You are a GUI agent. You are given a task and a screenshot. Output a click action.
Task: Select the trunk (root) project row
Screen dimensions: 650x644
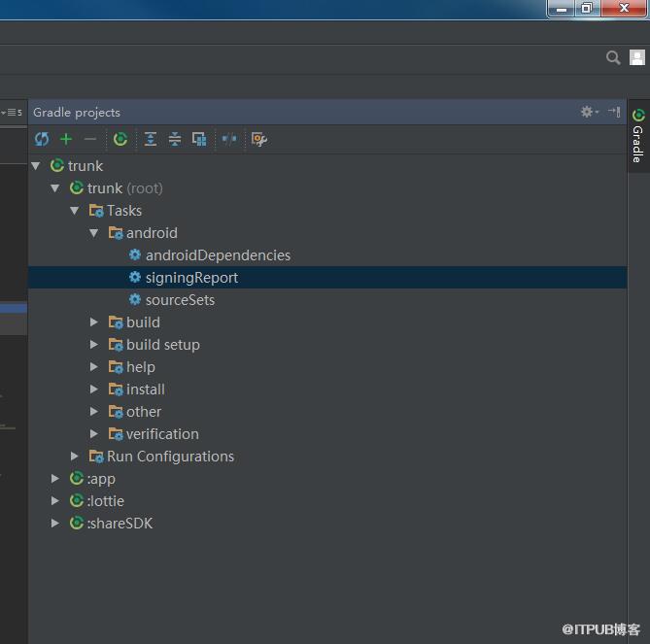pyautogui.click(x=327, y=188)
